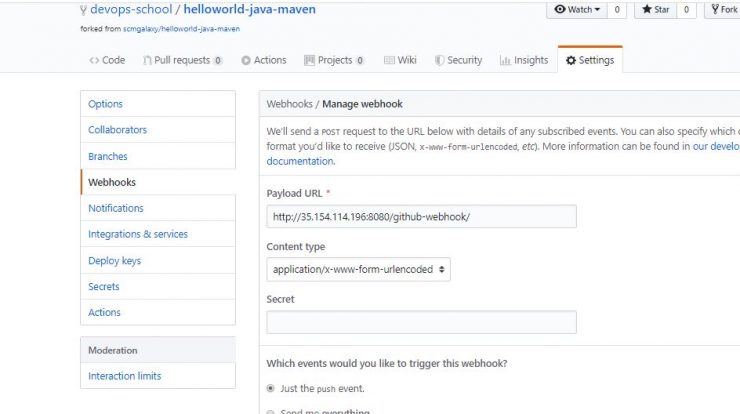Screen dimensions: 740x414
Task: Open Interaction limits under Moderation
Action: tap(158, 376)
